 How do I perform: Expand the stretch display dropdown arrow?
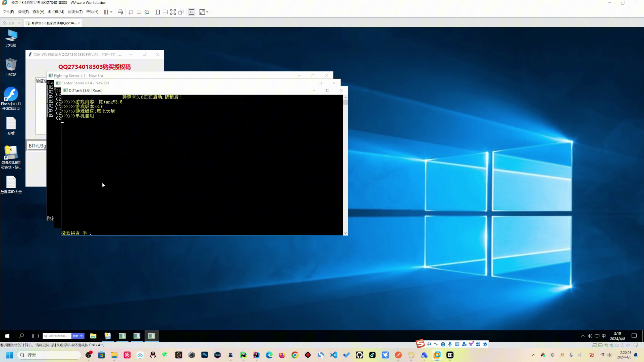[x=207, y=12]
